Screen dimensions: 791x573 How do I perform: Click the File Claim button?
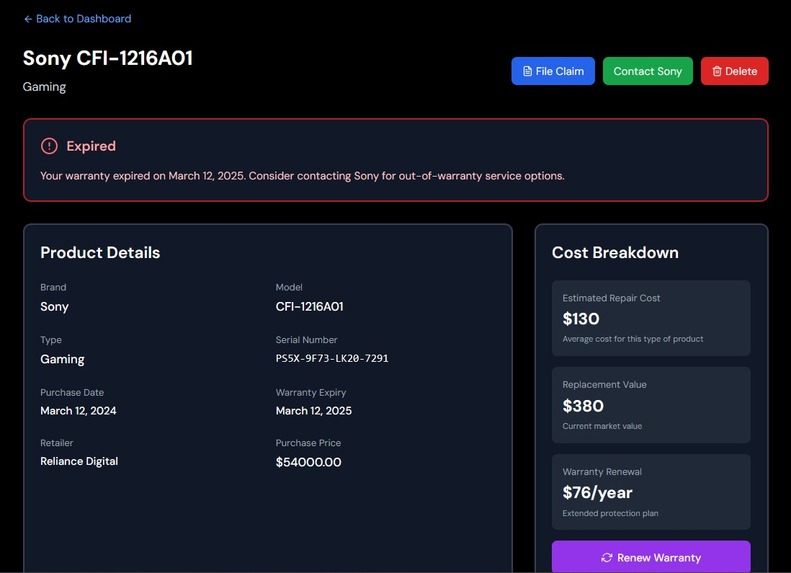(x=553, y=71)
